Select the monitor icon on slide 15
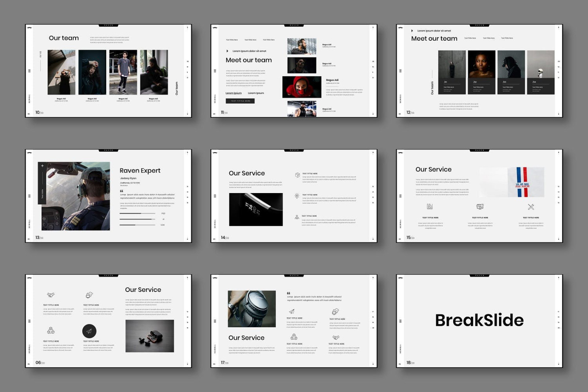 coord(480,207)
